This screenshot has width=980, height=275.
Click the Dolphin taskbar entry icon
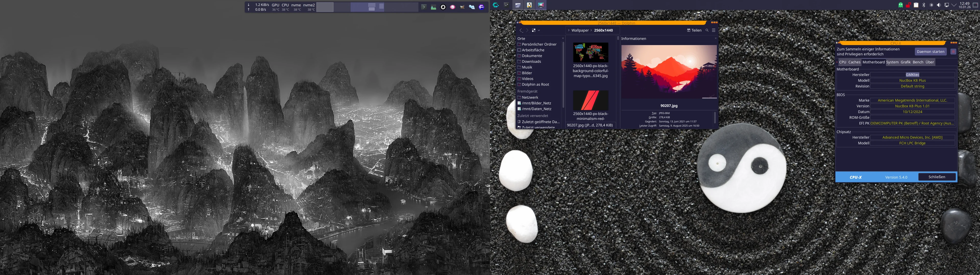point(518,5)
